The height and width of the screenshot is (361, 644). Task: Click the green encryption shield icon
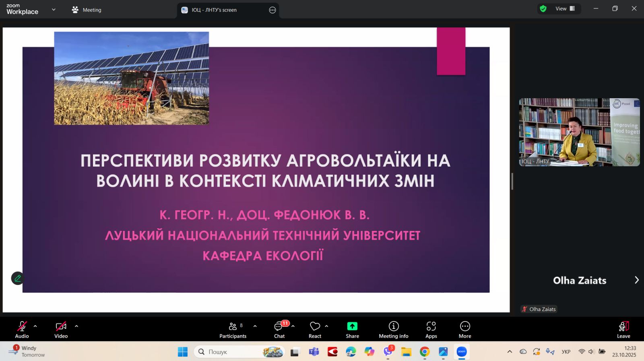click(543, 9)
